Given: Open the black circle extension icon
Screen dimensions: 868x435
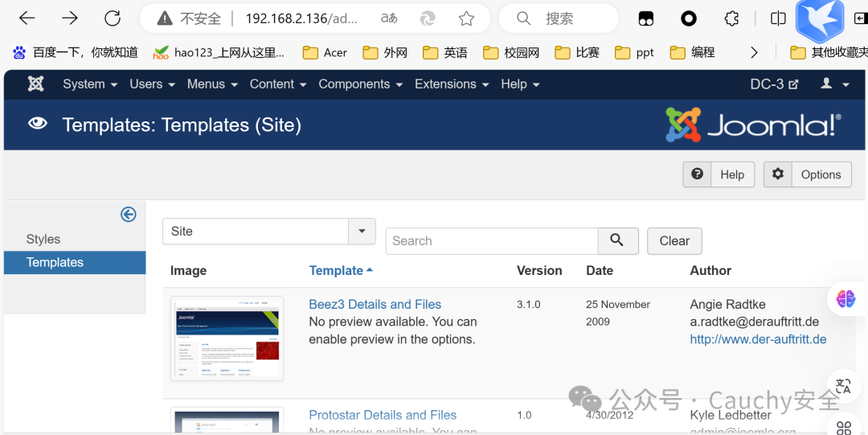Looking at the screenshot, I should tap(689, 18).
